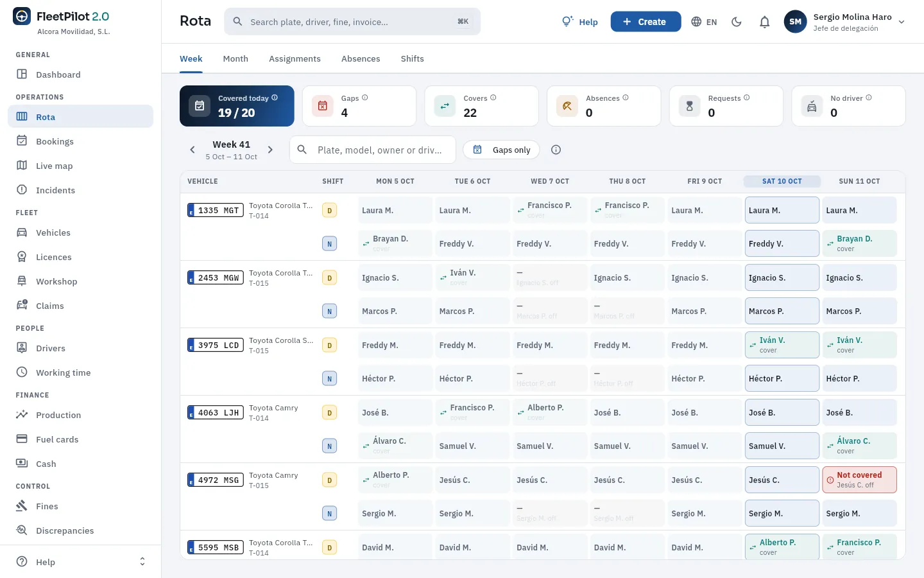Open Drivers in People section
This screenshot has height=578, width=924.
(80, 348)
